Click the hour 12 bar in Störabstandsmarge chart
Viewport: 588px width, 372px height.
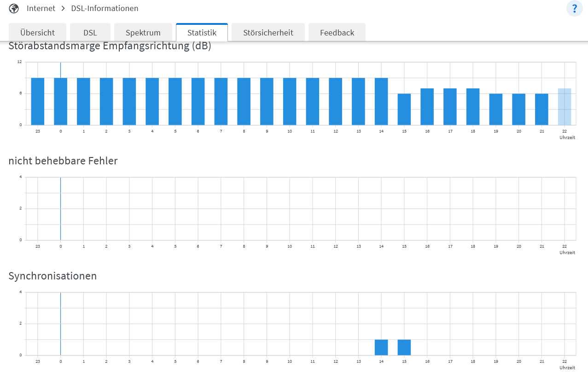click(x=336, y=101)
